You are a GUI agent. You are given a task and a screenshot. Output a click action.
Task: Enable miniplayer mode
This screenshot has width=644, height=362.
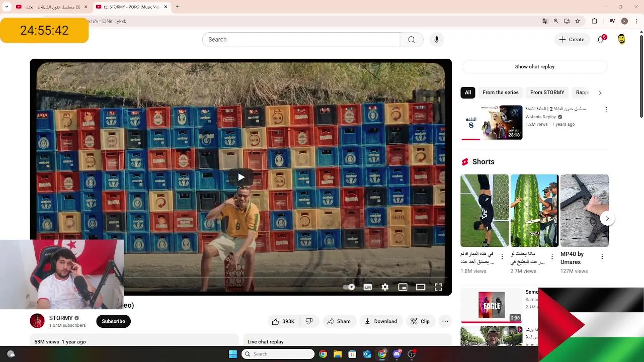tap(403, 287)
